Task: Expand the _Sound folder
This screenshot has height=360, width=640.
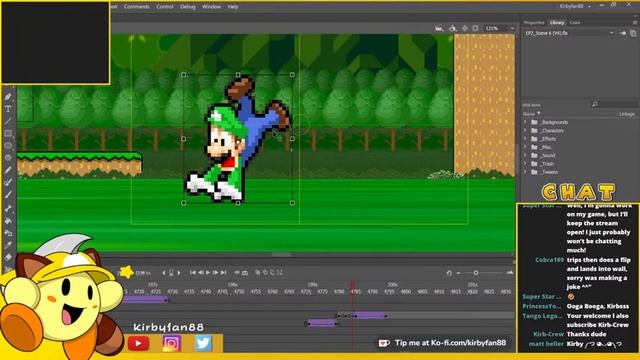Action: [526, 156]
